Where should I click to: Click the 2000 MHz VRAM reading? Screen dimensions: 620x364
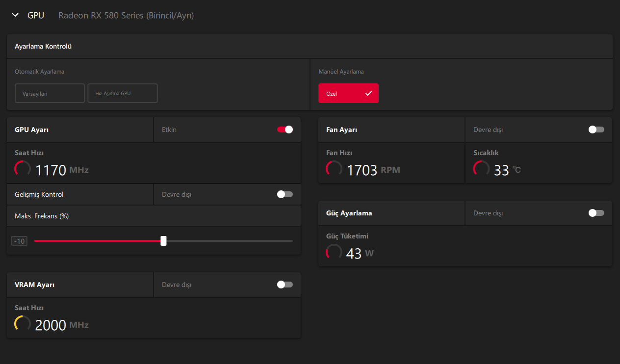[x=62, y=325]
